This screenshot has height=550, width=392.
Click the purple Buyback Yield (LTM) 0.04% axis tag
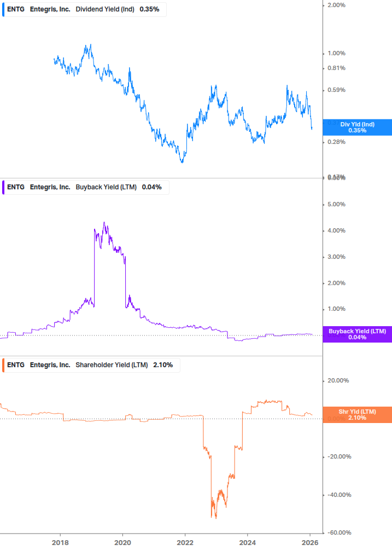click(358, 334)
